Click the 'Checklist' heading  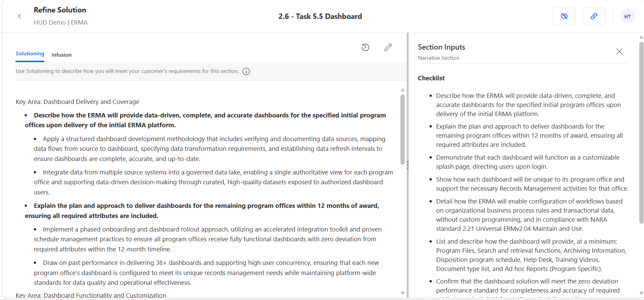tap(431, 78)
